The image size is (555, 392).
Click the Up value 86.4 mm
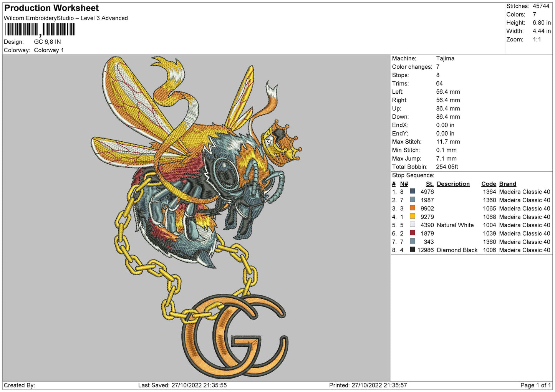[x=448, y=109]
